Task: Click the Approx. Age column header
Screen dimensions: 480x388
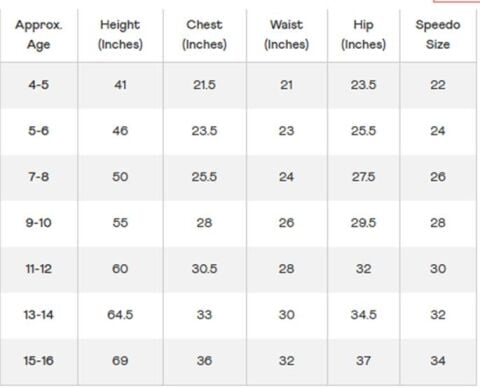Action: tap(39, 35)
